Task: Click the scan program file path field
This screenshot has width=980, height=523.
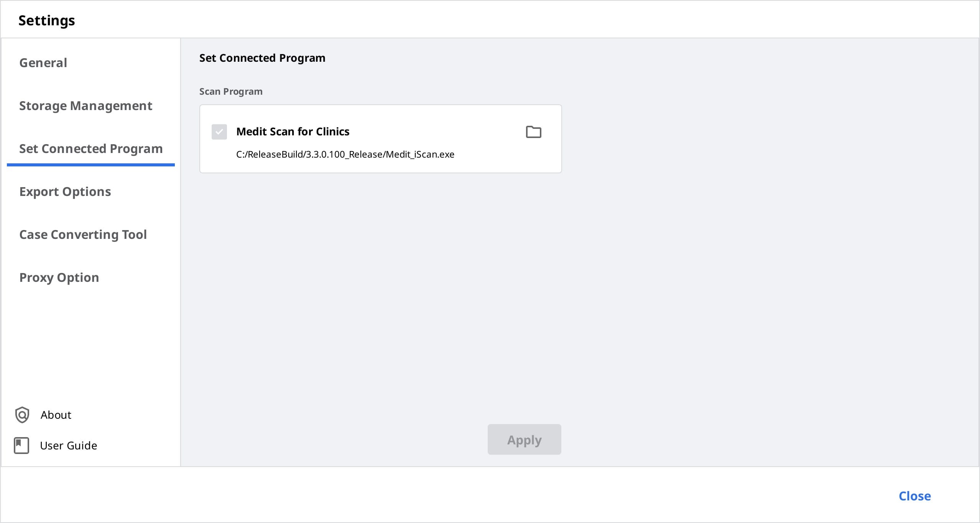Action: click(345, 154)
